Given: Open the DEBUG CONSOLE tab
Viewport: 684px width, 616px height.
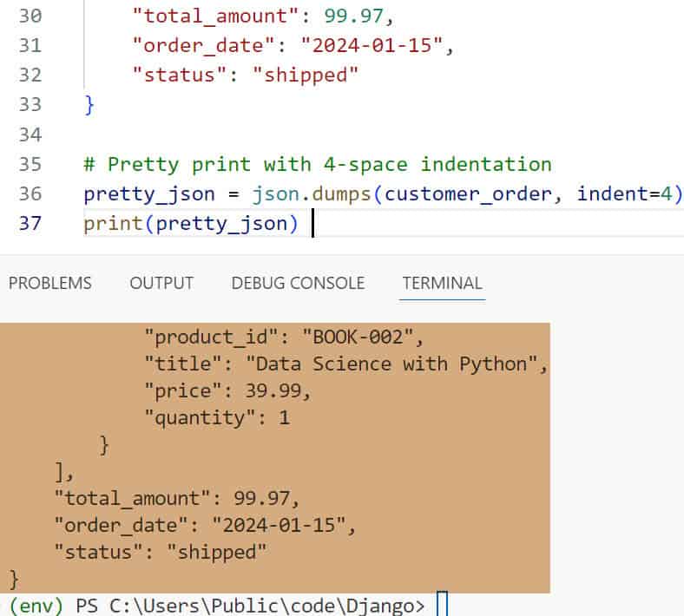Looking at the screenshot, I should coord(298,284).
